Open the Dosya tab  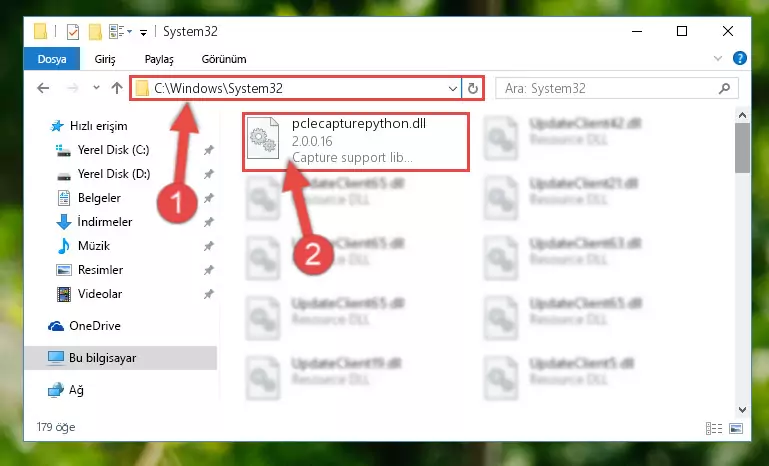coord(52,59)
